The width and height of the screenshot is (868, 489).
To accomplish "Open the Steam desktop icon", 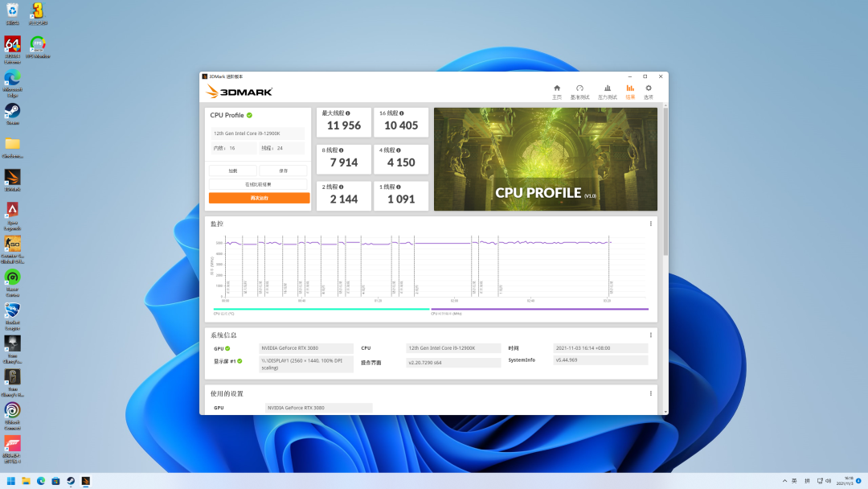I will click(x=12, y=113).
